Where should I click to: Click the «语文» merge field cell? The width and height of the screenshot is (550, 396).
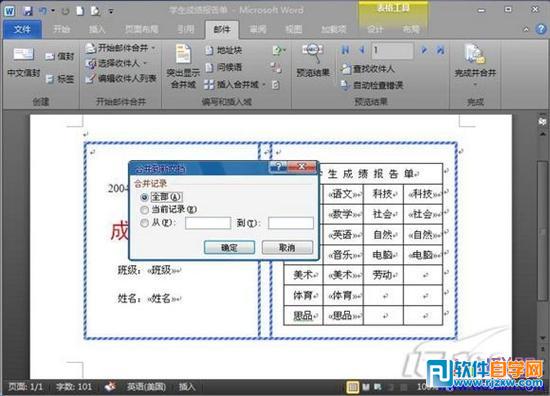(x=343, y=194)
